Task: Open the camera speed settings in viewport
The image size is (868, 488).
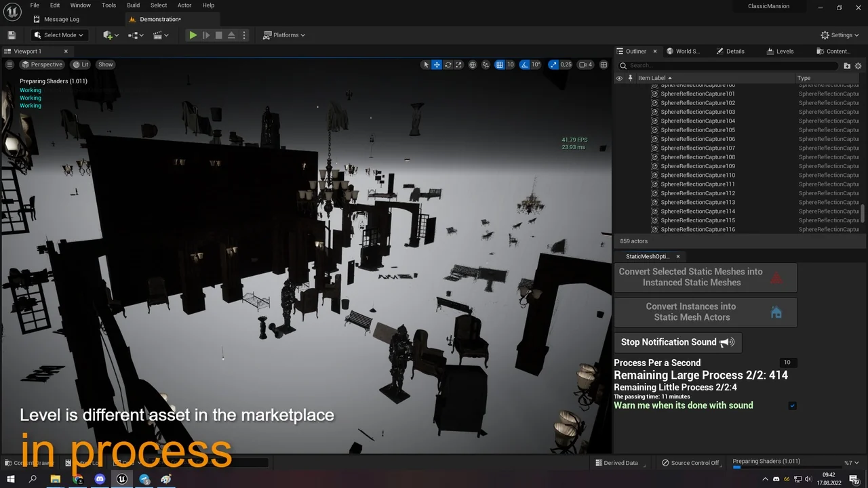Action: click(x=582, y=64)
